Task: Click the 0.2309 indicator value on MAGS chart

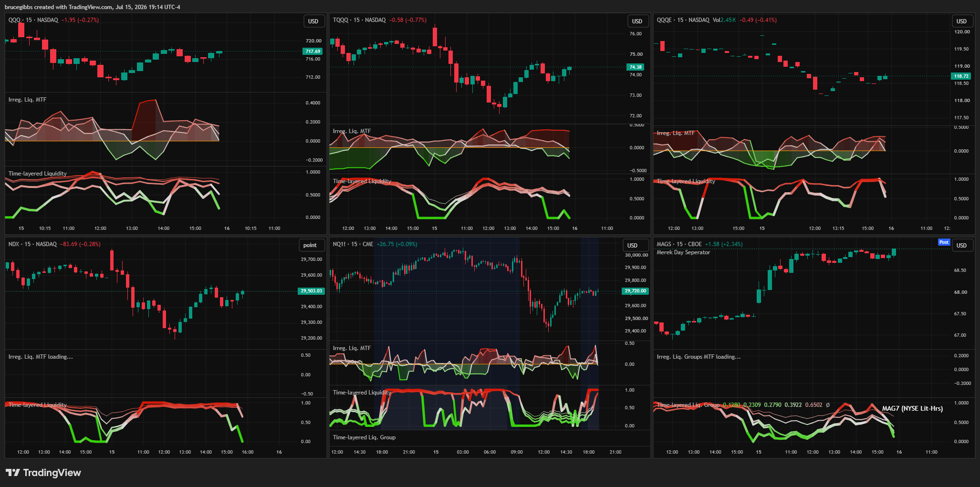Action: [752, 405]
